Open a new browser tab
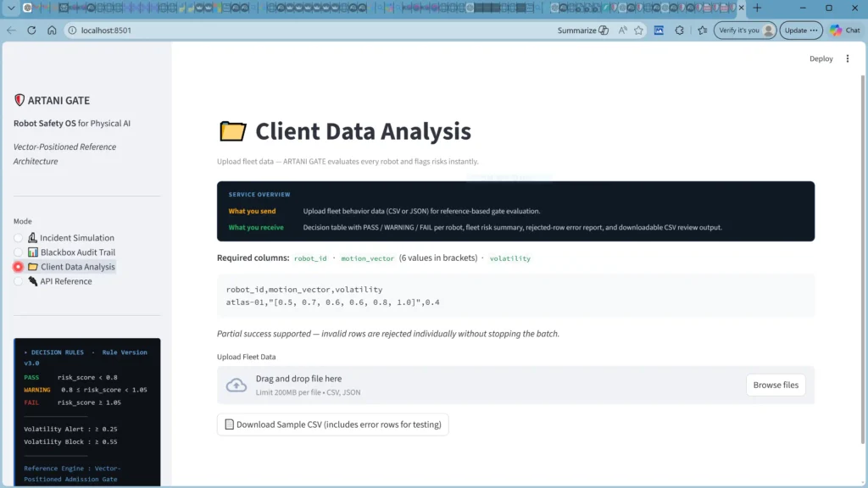 tap(757, 8)
